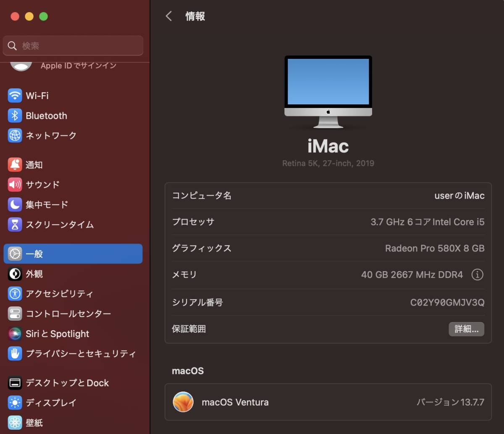Viewport: 504px width, 434px height.
Task: Click the 'シリアル番号' row label
Action: pos(197,302)
